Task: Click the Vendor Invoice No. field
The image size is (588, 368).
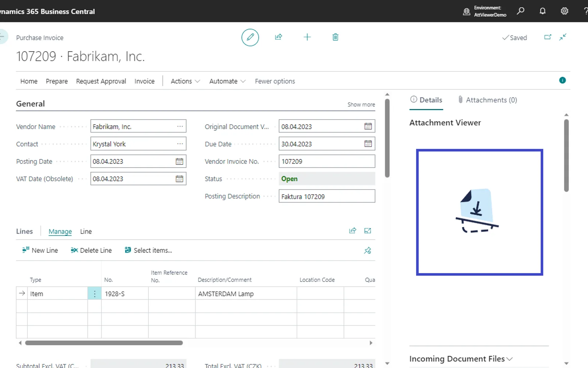Action: click(x=327, y=161)
